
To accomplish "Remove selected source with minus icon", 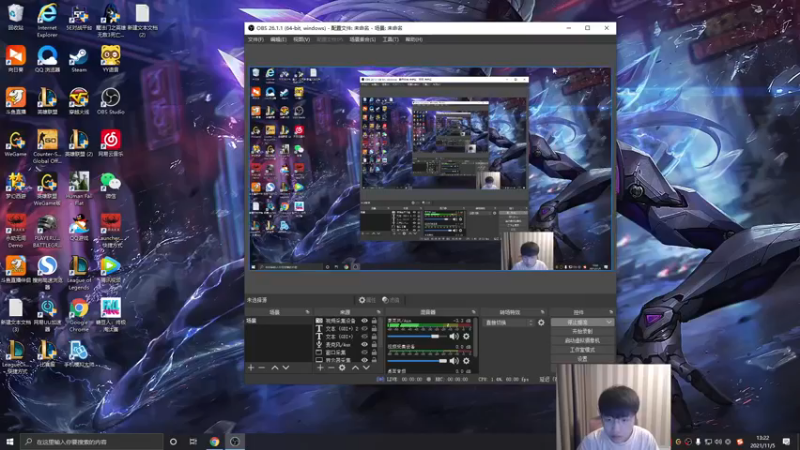I will (331, 367).
